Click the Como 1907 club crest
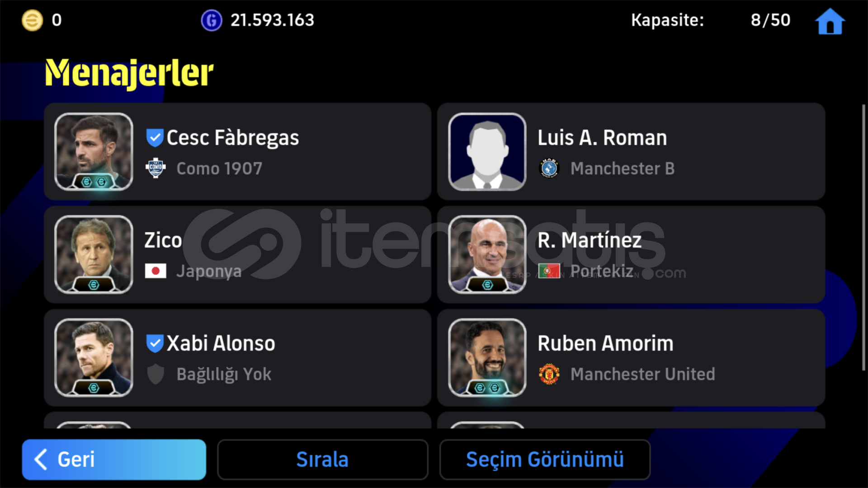The image size is (868, 488). pyautogui.click(x=156, y=168)
